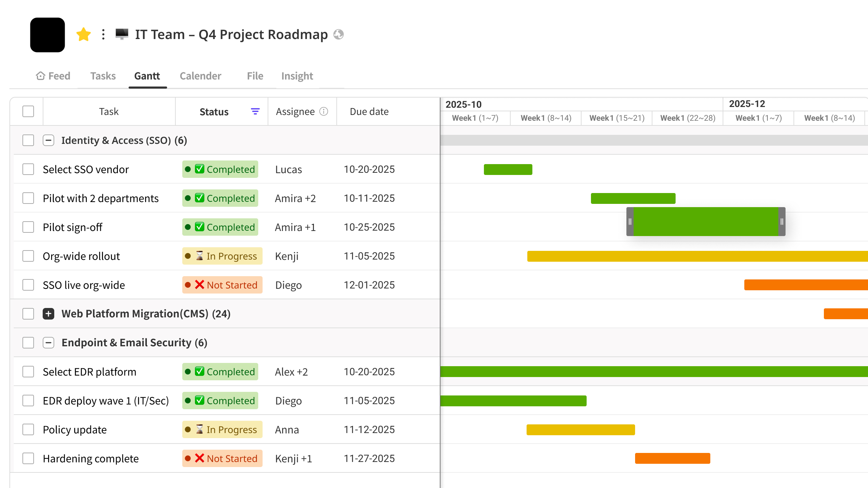Click assignee Amira +2

pyautogui.click(x=295, y=198)
